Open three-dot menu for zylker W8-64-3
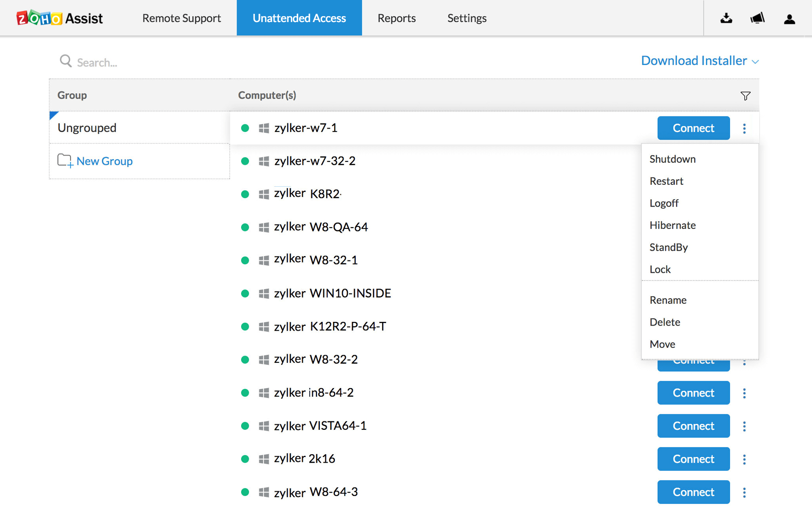The image size is (812, 522). point(744,492)
